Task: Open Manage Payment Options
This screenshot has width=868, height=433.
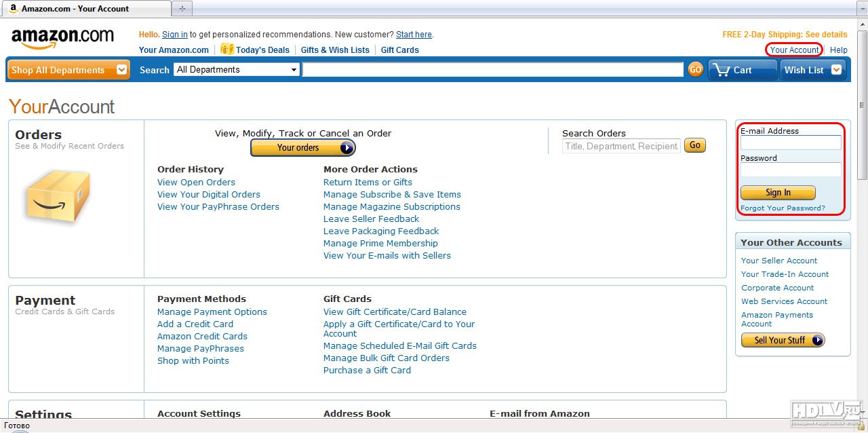Action: [212, 312]
